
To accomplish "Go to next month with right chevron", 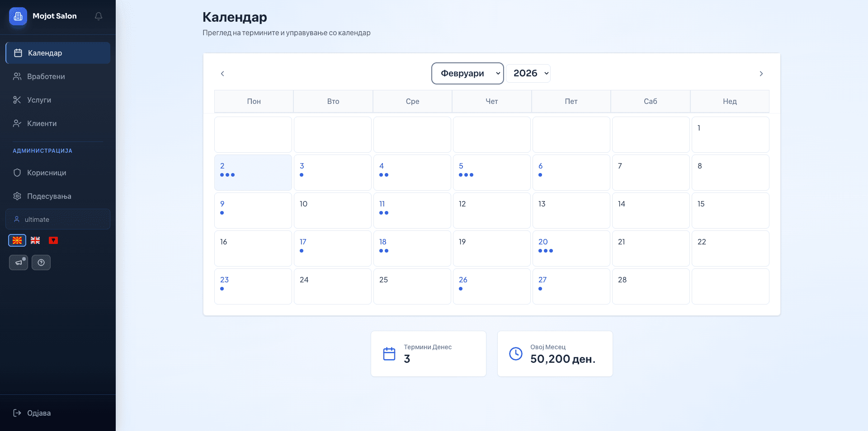I will pyautogui.click(x=761, y=73).
